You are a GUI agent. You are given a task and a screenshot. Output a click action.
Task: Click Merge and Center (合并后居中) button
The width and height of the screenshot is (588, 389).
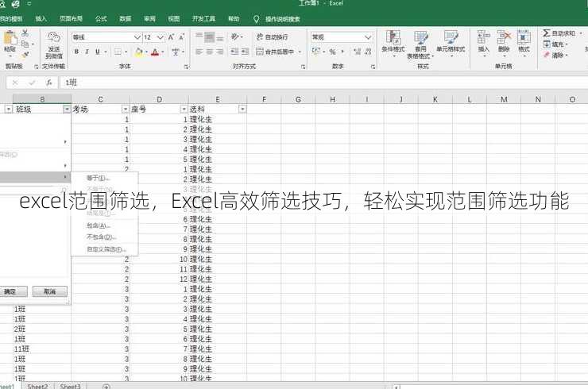(x=276, y=52)
